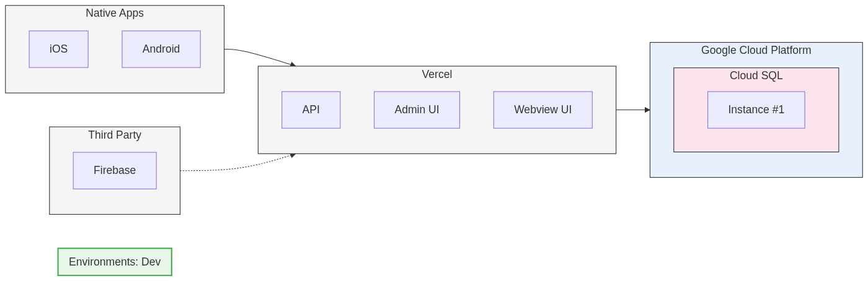Viewport: 868px width, 281px height.
Task: Click the blue Google Cloud Platform background
Action: 756,164
